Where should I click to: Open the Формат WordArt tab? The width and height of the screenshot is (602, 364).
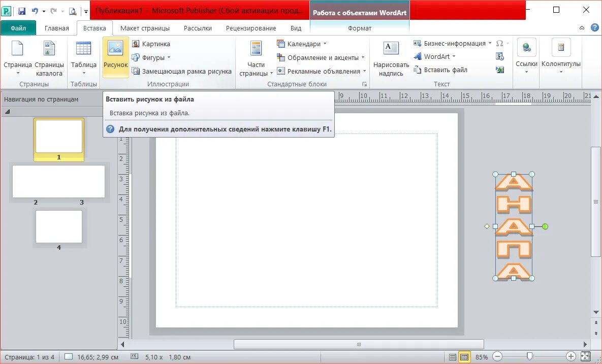coord(359,28)
